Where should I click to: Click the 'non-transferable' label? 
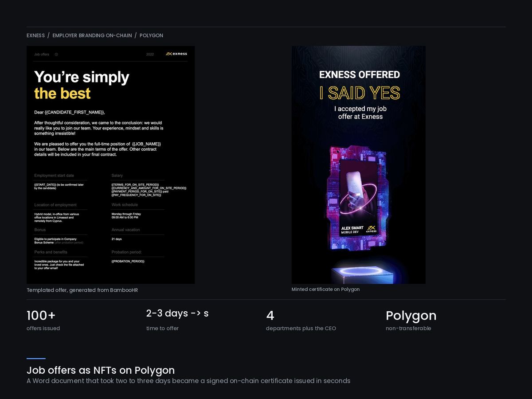(408, 329)
